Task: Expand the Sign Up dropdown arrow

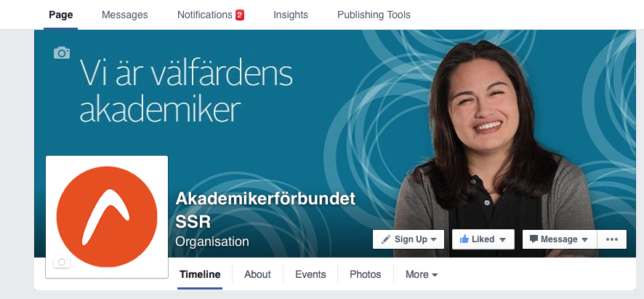Action: pos(433,240)
